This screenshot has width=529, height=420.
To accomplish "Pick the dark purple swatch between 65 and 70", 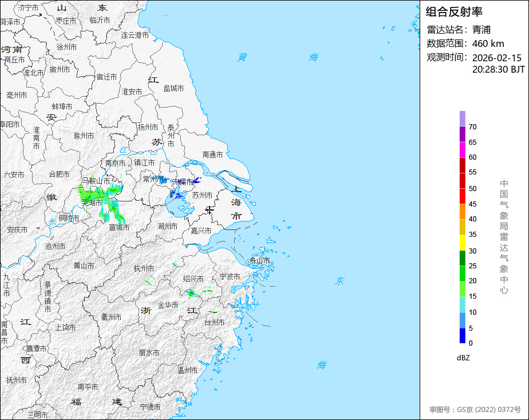I will tap(462, 134).
